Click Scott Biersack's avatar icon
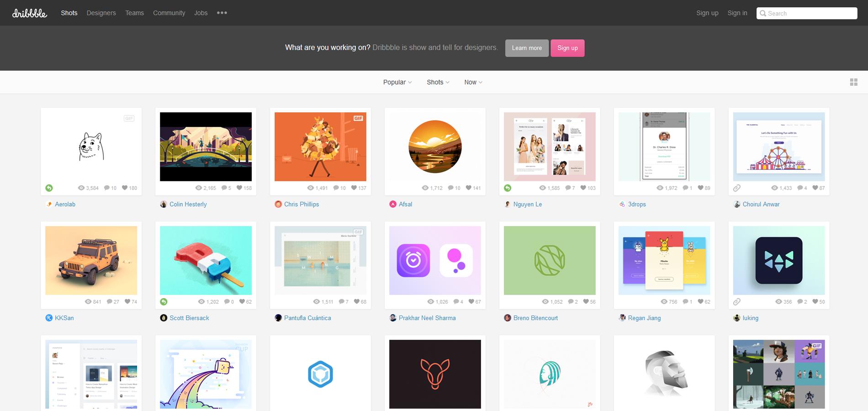868x411 pixels. pyautogui.click(x=164, y=318)
